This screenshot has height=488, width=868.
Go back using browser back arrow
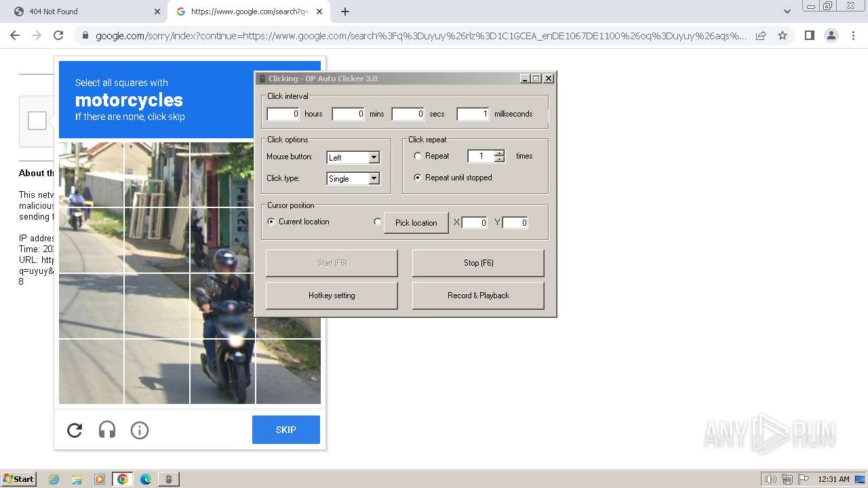pyautogui.click(x=15, y=35)
